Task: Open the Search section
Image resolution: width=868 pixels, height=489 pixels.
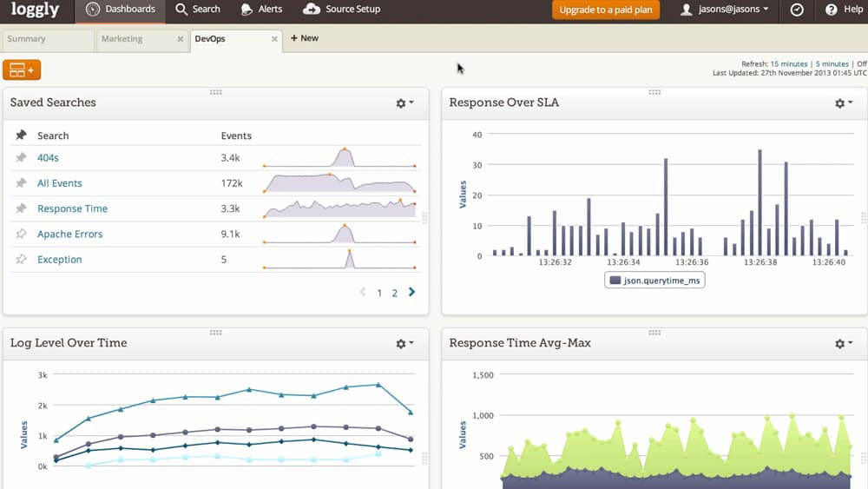Action: 198,10
